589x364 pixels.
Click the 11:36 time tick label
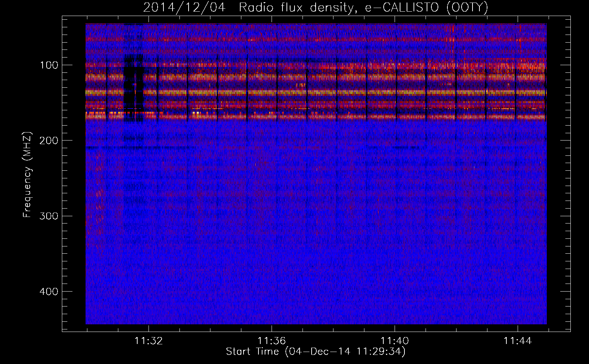(x=272, y=341)
